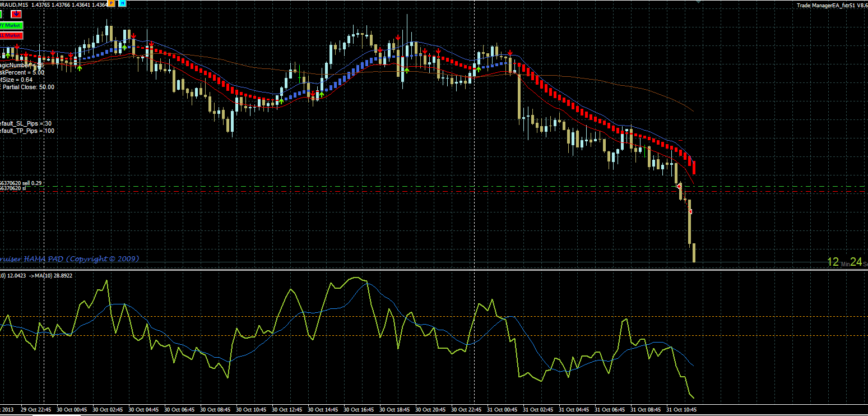Click the EURAUD,M15 symbol header text
The width and height of the screenshot is (868, 416).
click(14, 4)
